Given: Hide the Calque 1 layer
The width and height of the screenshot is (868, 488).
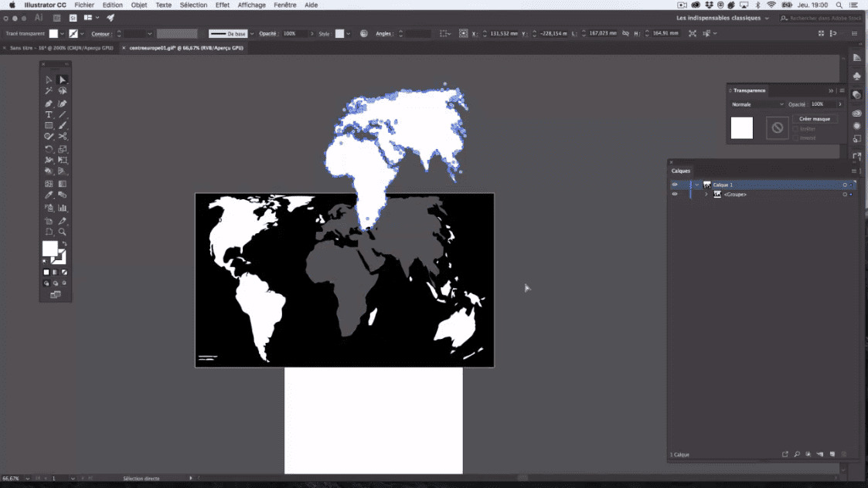Looking at the screenshot, I should 675,185.
